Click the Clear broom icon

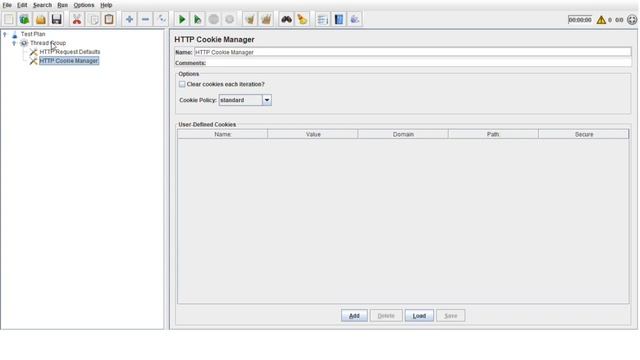pyautogui.click(x=250, y=19)
